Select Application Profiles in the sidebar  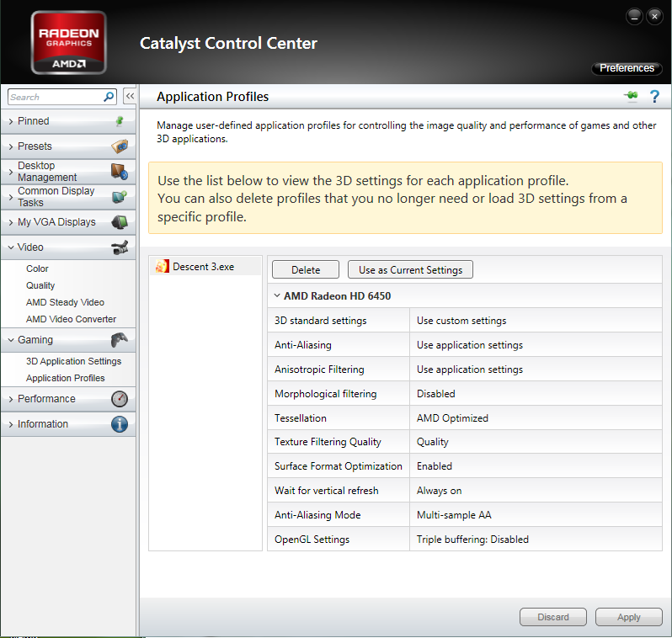tap(65, 378)
